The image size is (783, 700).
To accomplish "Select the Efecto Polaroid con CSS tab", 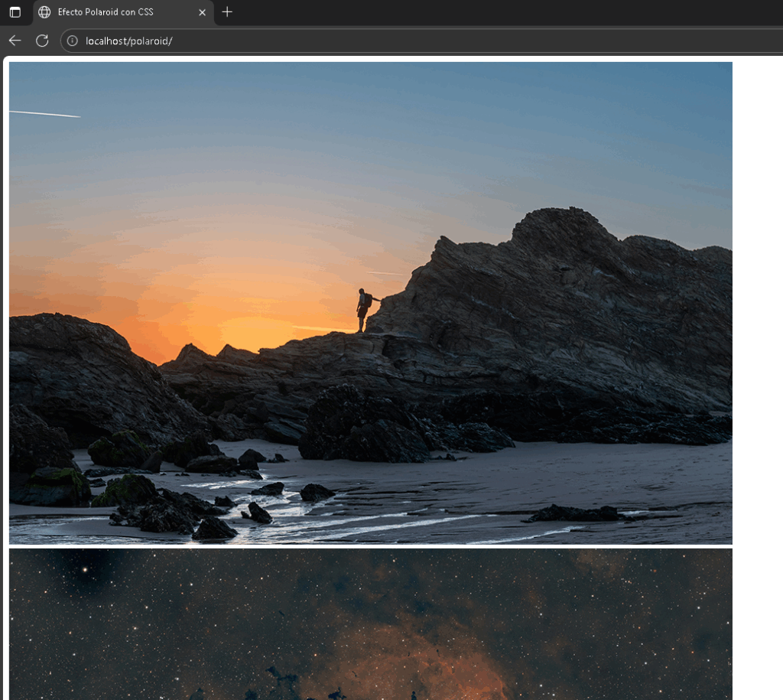I will [115, 12].
